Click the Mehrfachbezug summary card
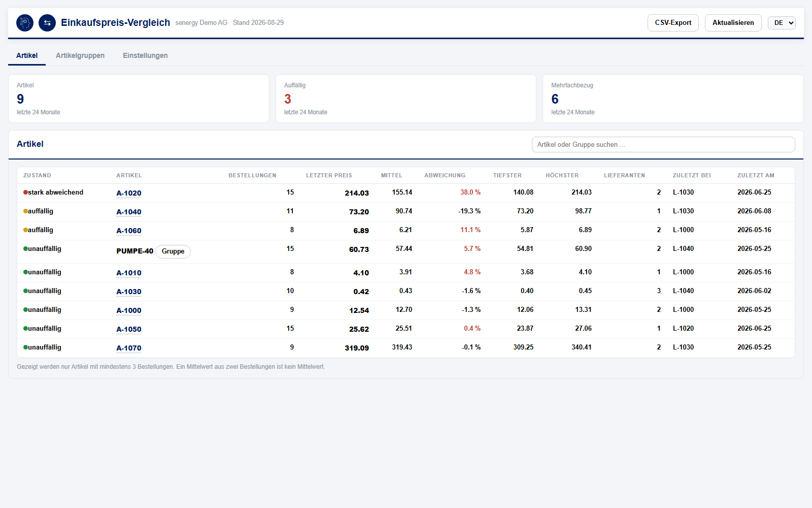Screen dimensions: 812x508 (x=673, y=99)
